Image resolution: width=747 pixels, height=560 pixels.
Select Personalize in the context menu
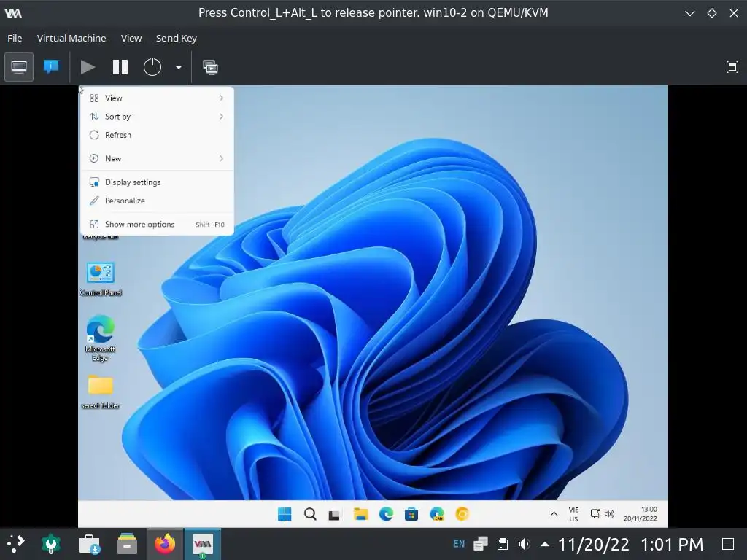pos(157,201)
